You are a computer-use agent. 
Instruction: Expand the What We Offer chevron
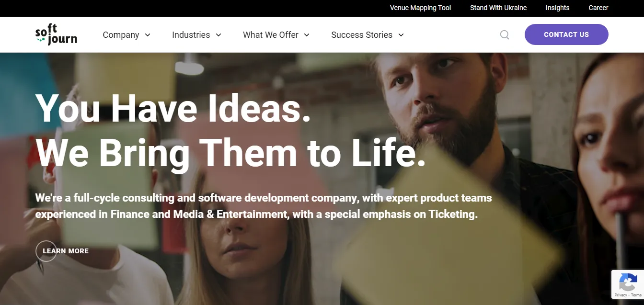pyautogui.click(x=307, y=35)
